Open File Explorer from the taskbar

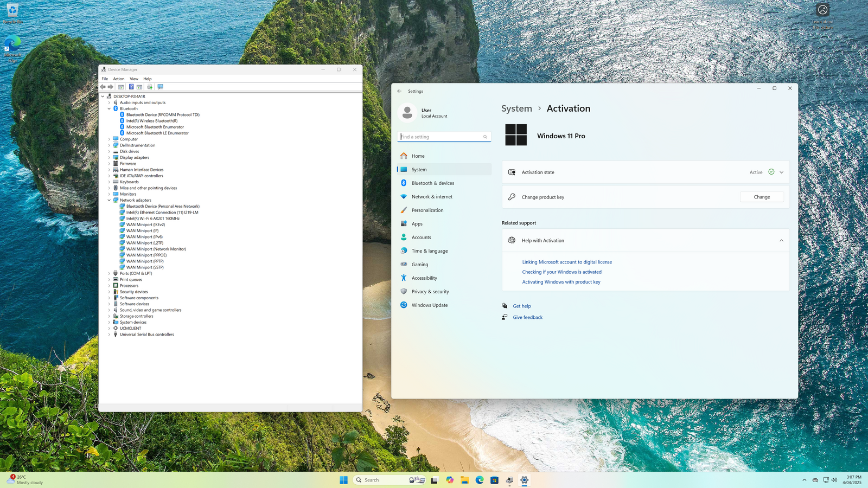(464, 480)
